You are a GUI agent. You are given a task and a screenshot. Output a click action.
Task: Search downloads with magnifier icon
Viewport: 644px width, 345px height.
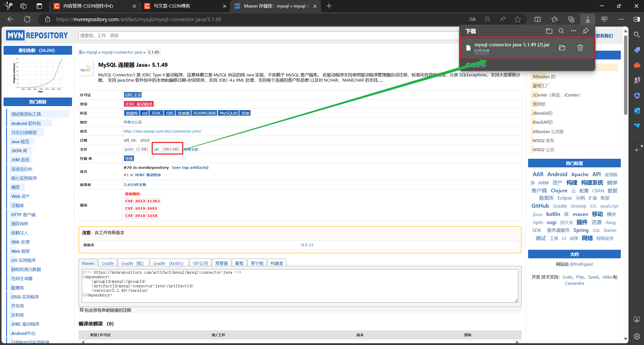click(561, 31)
